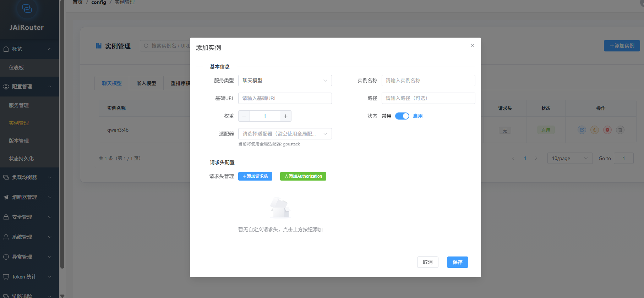The image size is (644, 298).
Task: Click the red alert icon in the qwen3:4b row
Action: pos(607,130)
